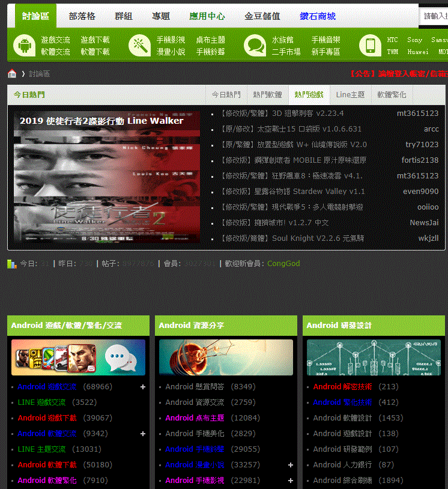Click the Android robot icon in green bar
This screenshot has width=448, height=489.
point(24,46)
